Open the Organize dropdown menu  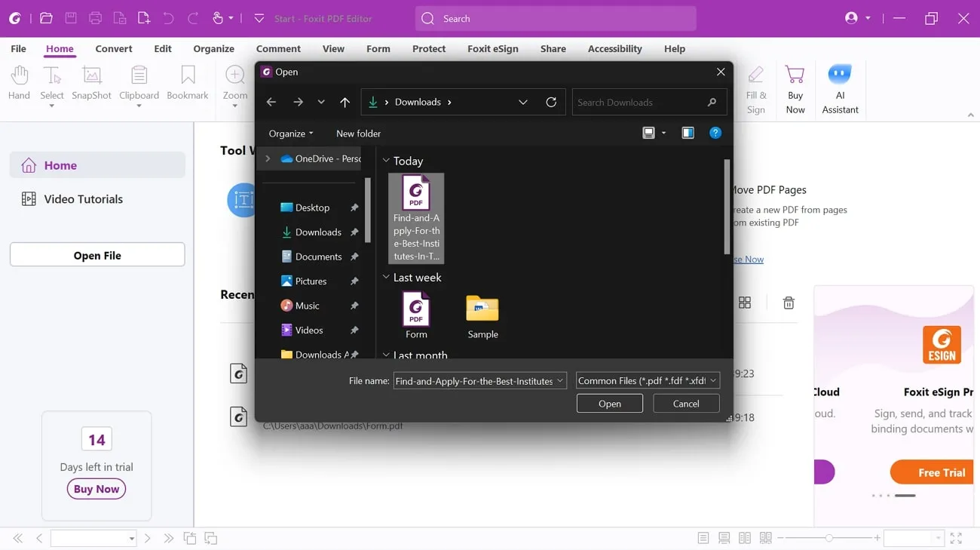(x=291, y=134)
